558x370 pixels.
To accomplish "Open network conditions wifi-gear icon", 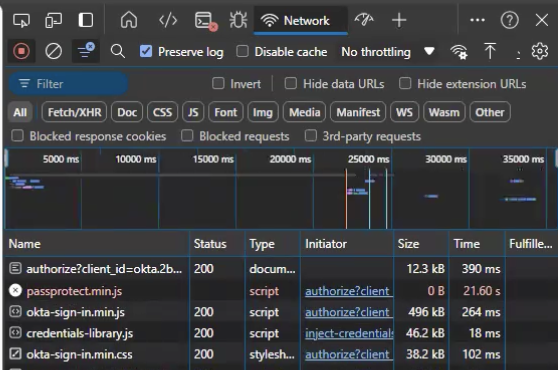I will coord(459,52).
